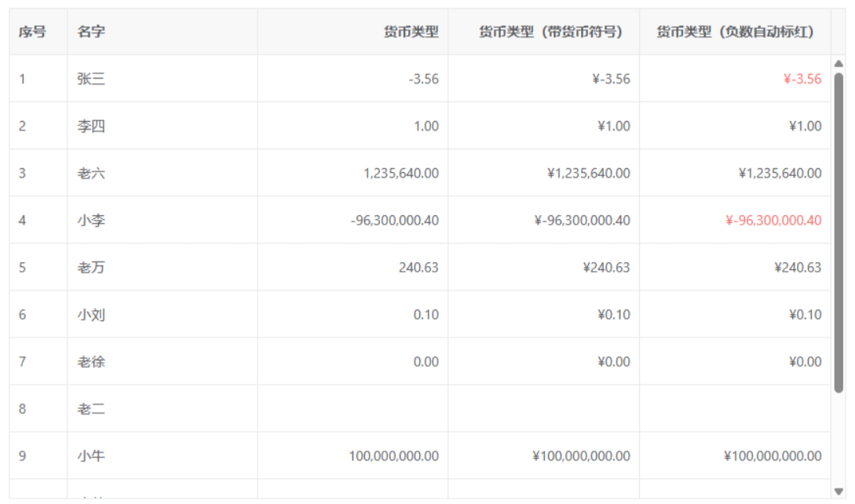The height and width of the screenshot is (504, 855).
Task: Click the 名字 column header
Action: [x=163, y=31]
